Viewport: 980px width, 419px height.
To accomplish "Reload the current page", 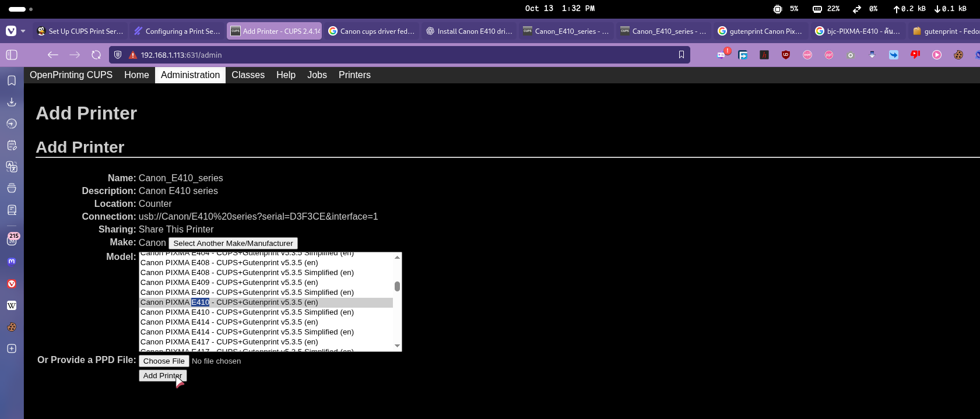I will tap(96, 55).
